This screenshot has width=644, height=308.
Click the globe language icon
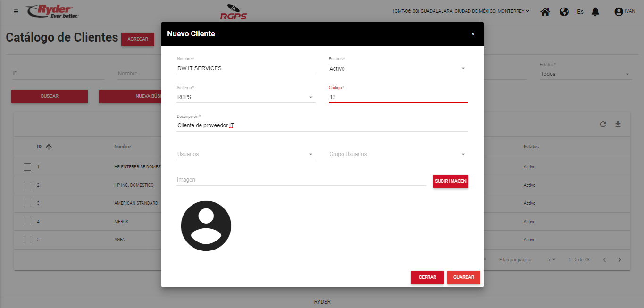coord(564,11)
